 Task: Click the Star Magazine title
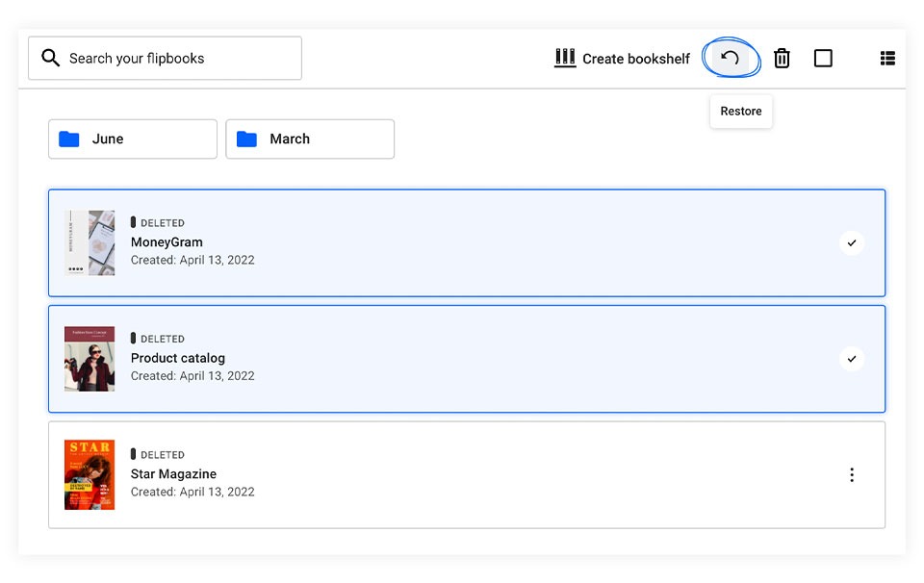point(173,474)
